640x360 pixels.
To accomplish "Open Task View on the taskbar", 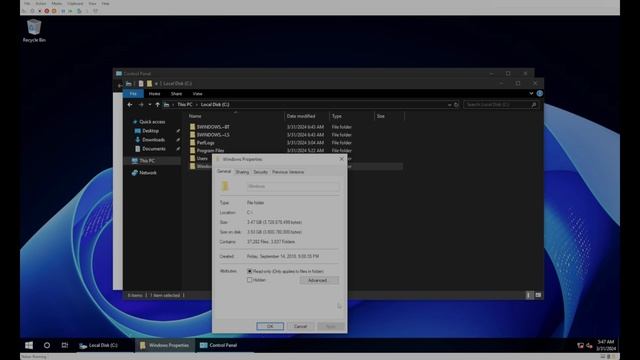I will click(64, 345).
